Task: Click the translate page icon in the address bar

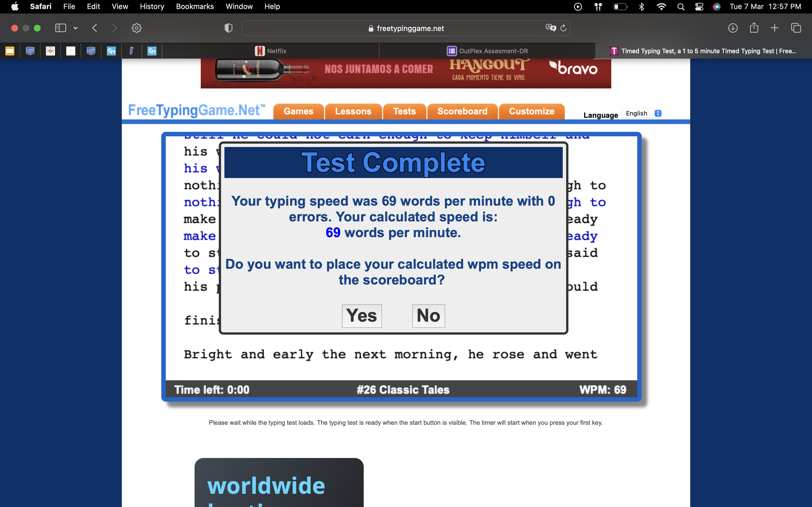Action: 551,28
